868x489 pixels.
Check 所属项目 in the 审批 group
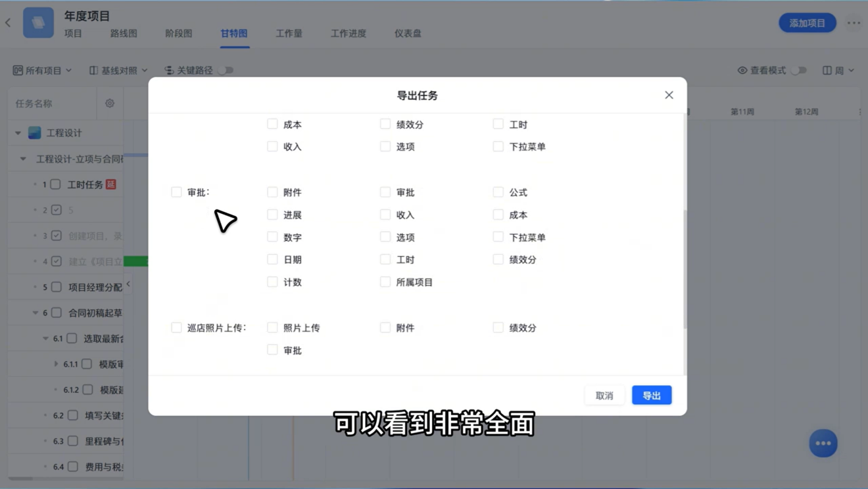(385, 282)
